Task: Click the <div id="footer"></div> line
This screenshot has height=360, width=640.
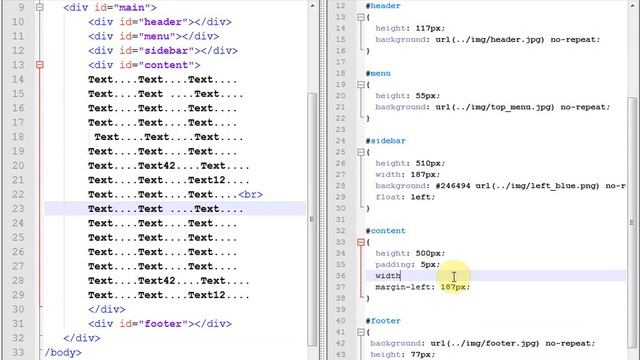Action: [x=160, y=324]
